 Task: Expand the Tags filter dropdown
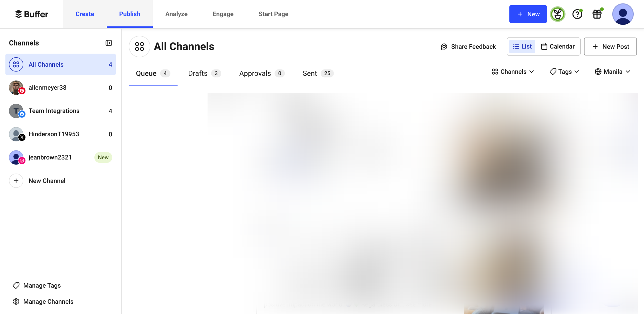[x=564, y=72]
